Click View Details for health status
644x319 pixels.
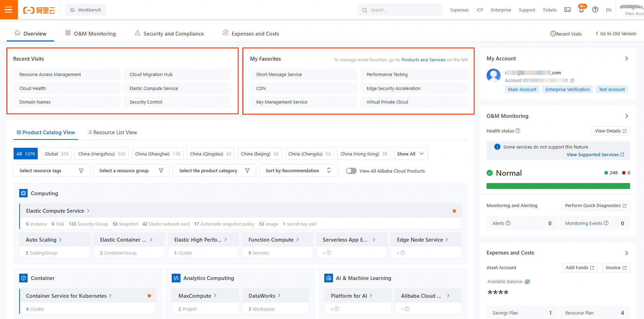(x=611, y=131)
